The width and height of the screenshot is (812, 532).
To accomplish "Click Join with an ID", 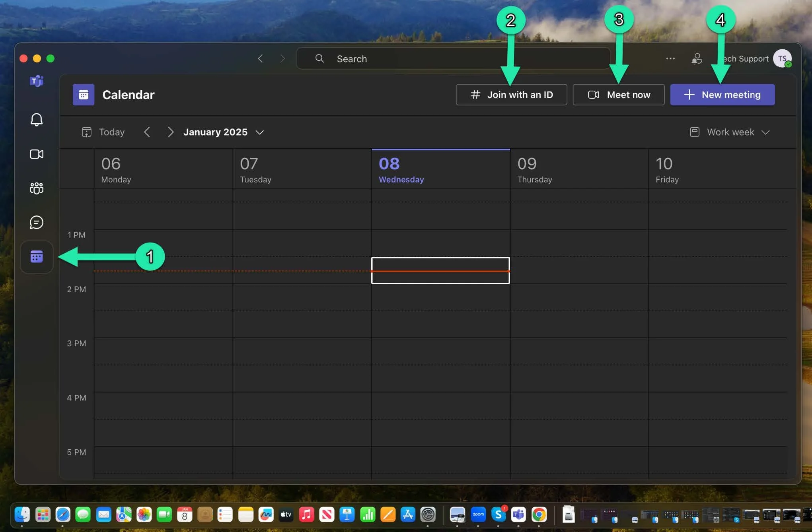I will click(x=511, y=95).
